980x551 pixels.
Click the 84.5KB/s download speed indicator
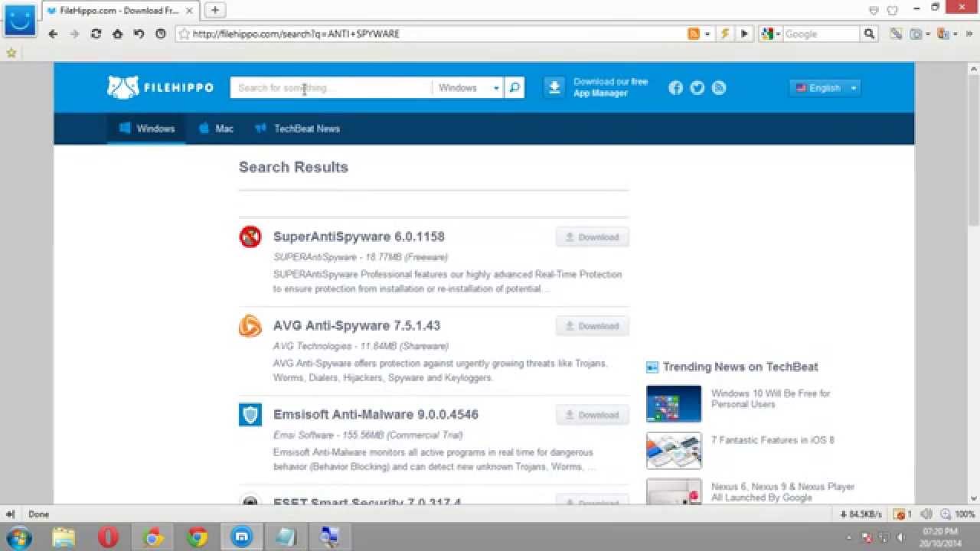click(x=861, y=514)
